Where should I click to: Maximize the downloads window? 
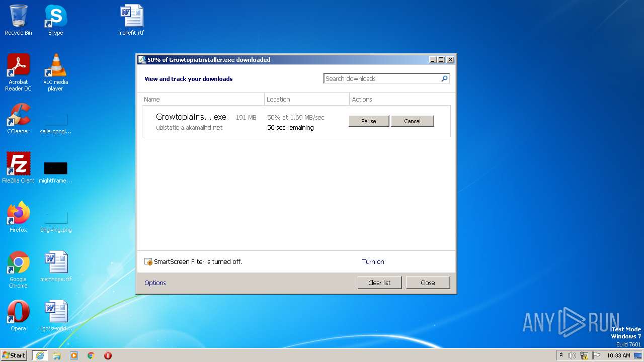click(x=441, y=59)
